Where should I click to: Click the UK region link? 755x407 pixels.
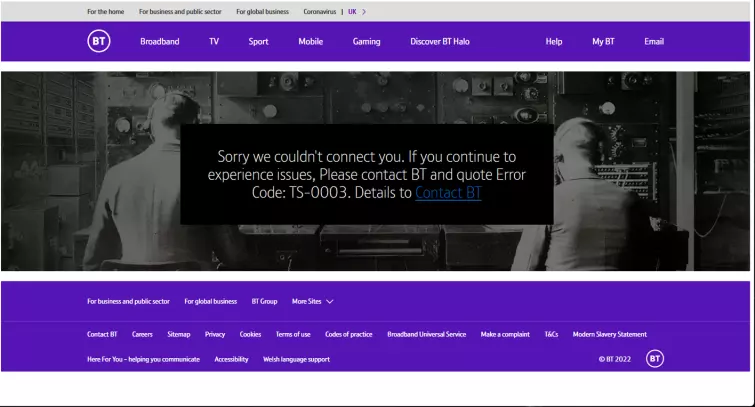coord(352,12)
